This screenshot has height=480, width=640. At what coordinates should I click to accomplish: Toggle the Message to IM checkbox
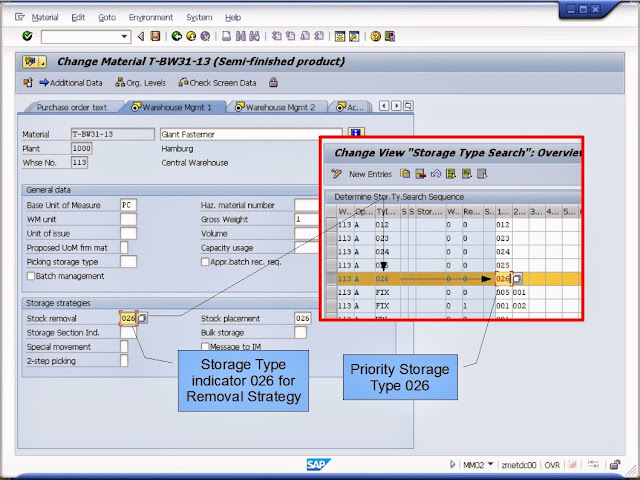(205, 347)
